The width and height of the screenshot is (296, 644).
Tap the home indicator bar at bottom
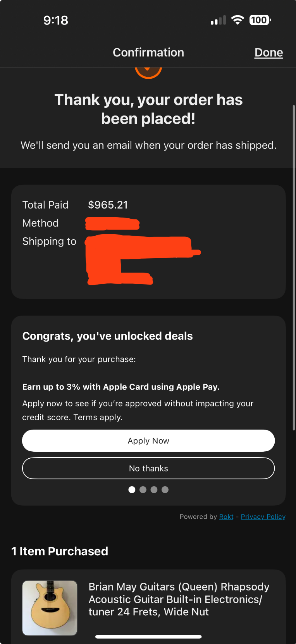tap(148, 637)
